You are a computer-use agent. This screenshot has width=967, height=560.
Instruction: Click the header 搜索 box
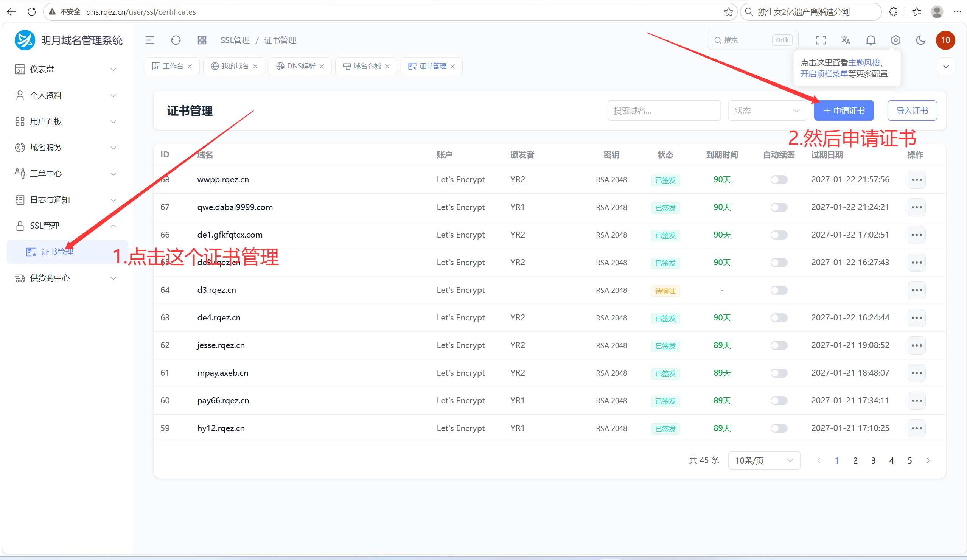pos(753,40)
